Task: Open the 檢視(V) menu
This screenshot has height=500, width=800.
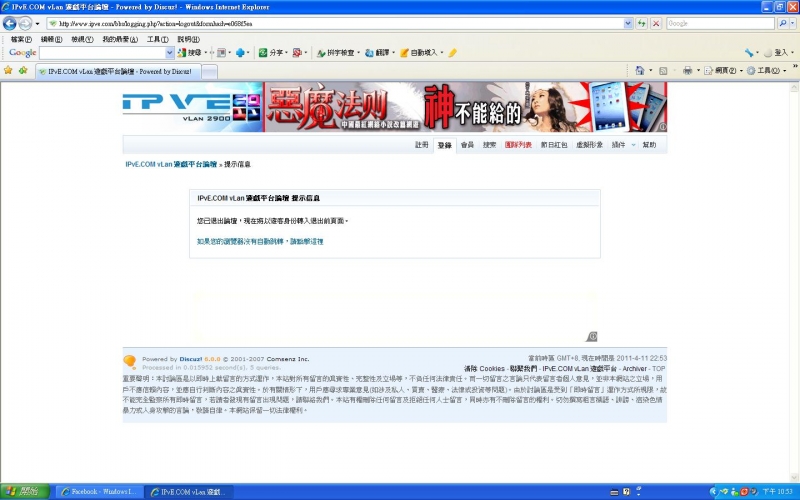Action: click(82, 39)
